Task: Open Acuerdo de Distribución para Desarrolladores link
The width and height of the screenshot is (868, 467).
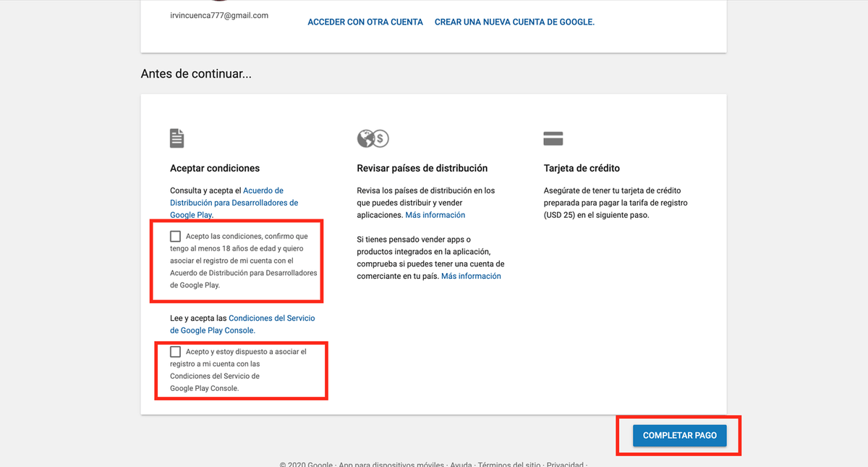Action: tap(234, 203)
